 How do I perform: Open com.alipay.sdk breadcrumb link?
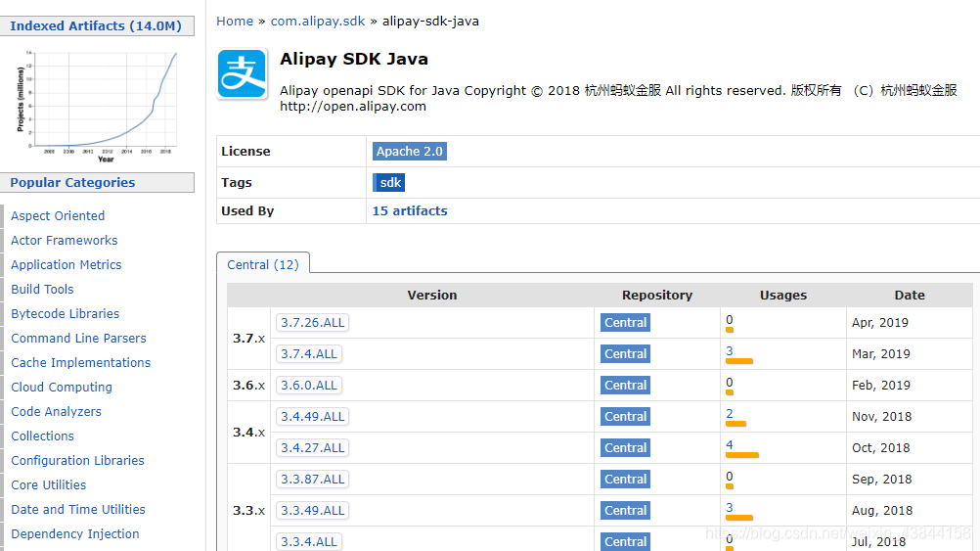tap(318, 22)
